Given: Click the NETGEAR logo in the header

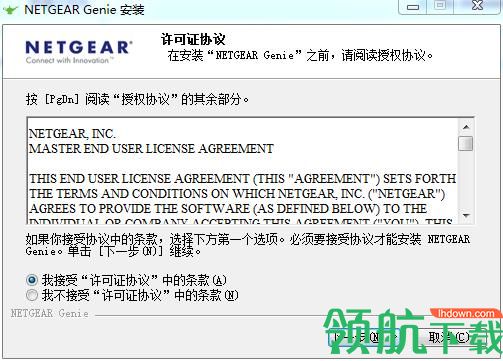Looking at the screenshot, I should [79, 52].
